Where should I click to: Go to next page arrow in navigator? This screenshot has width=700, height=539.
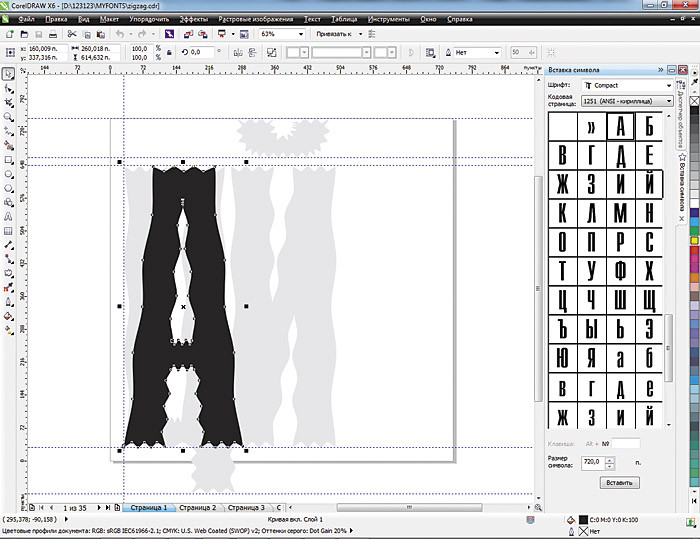pos(99,508)
